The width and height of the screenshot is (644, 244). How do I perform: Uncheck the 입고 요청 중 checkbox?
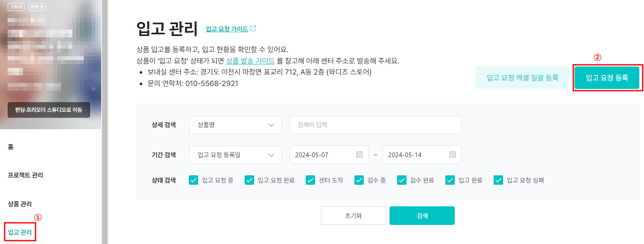point(193,180)
